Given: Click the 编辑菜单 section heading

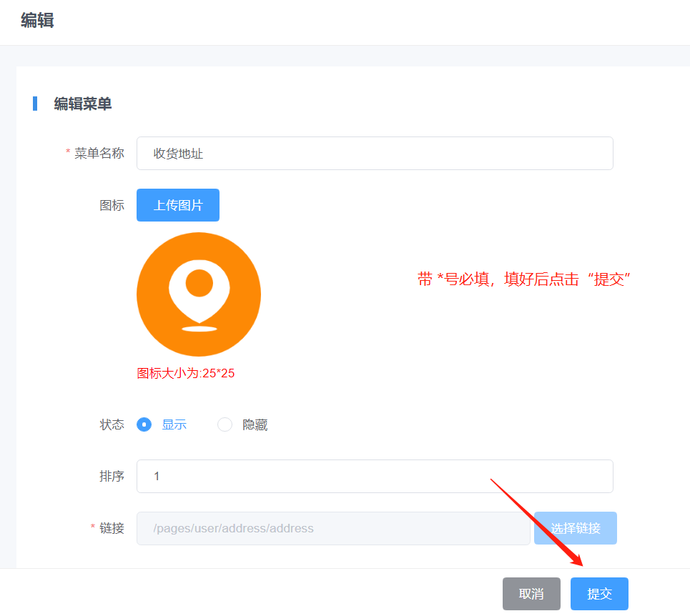Looking at the screenshot, I should pos(83,104).
